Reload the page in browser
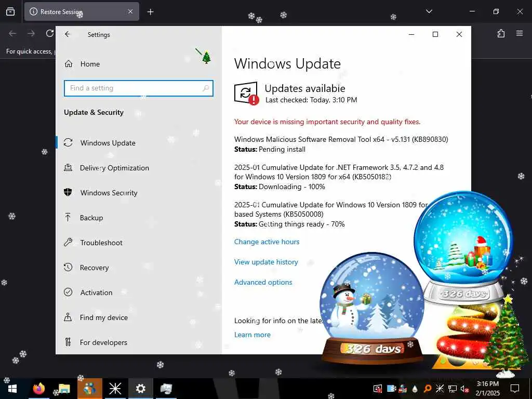The image size is (532, 399). tap(50, 33)
